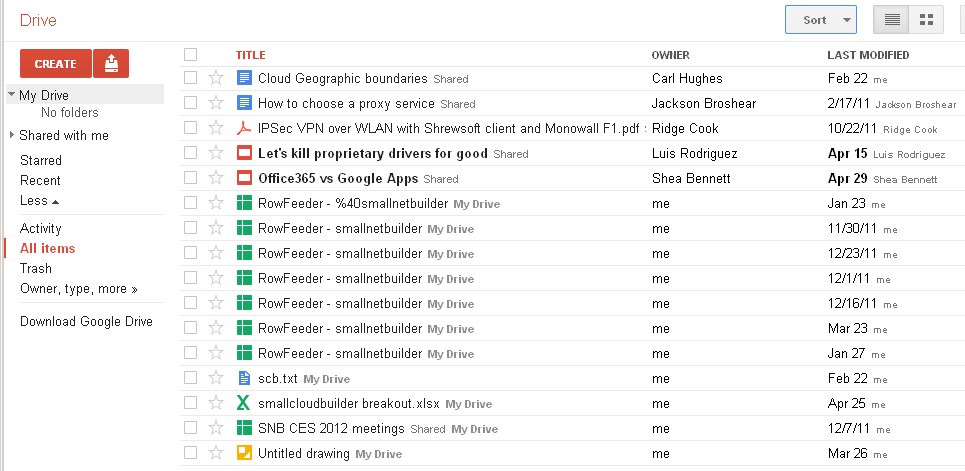Toggle the select-all checkbox in the header
The height and width of the screenshot is (471, 965).
190,55
